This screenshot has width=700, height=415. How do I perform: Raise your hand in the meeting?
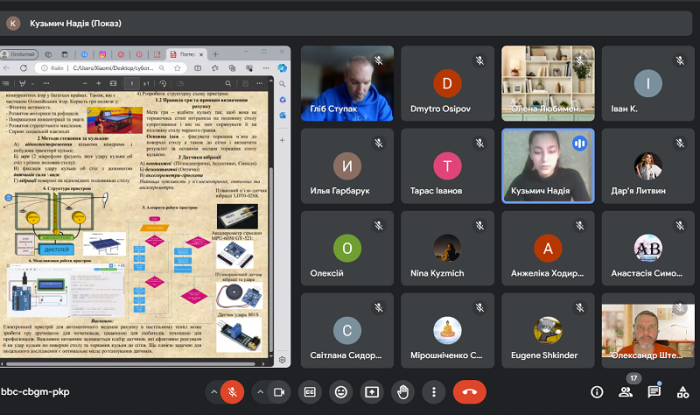tap(403, 392)
